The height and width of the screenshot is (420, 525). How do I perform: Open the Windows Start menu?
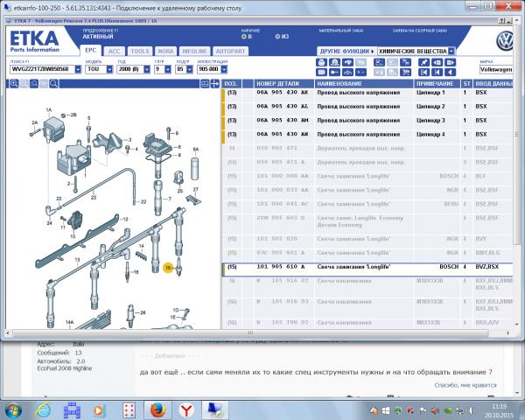click(13, 410)
